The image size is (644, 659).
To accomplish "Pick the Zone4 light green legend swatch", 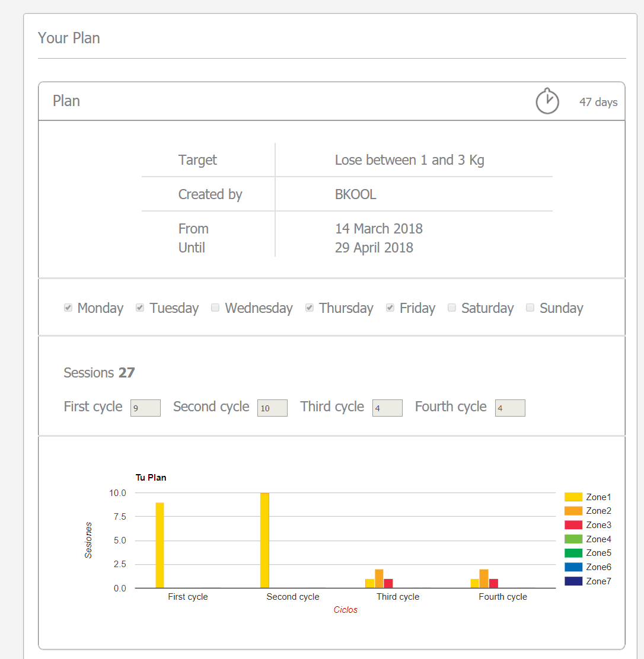I will [x=573, y=539].
